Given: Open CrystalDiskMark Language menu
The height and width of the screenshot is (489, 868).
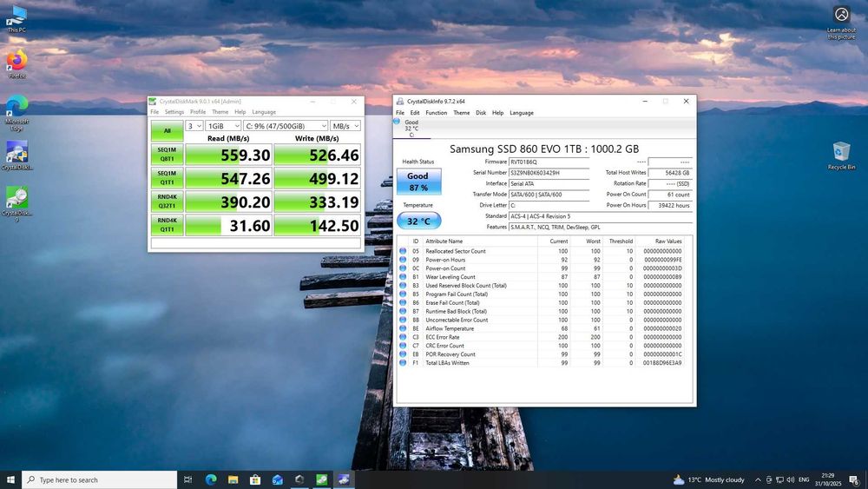Looking at the screenshot, I should coord(264,112).
